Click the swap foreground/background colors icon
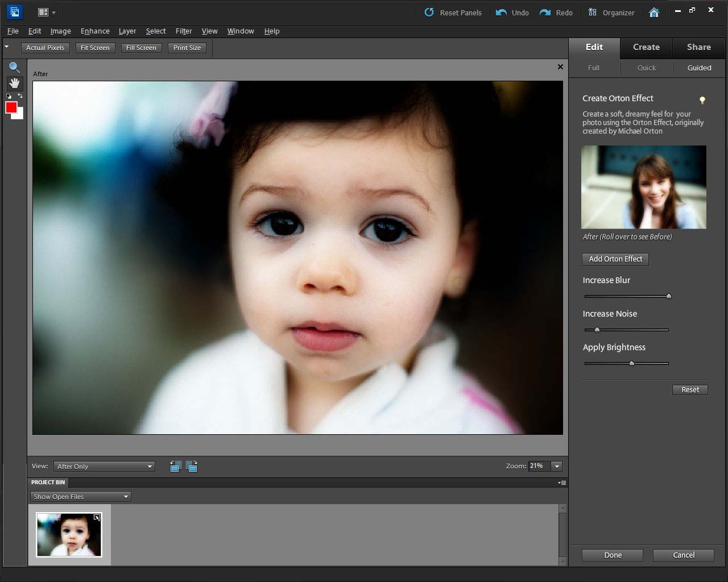Image resolution: width=728 pixels, height=582 pixels. coord(20,96)
